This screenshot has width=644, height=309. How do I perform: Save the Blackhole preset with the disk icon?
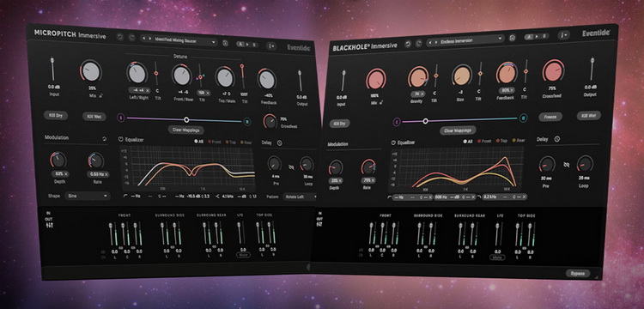[512, 38]
